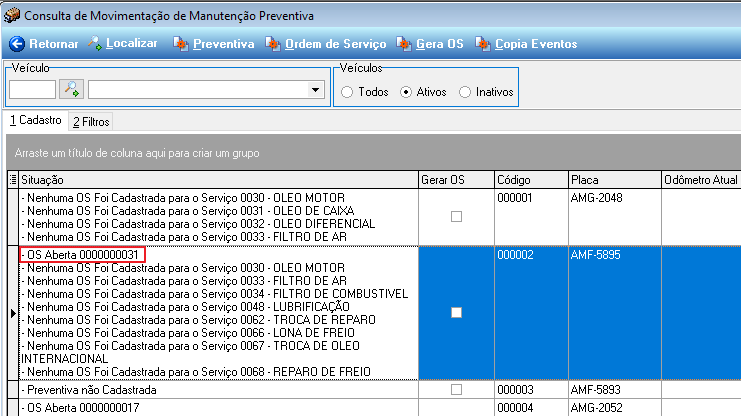741x416 pixels.
Task: Select the Inativos vehicles radio button
Action: click(465, 92)
